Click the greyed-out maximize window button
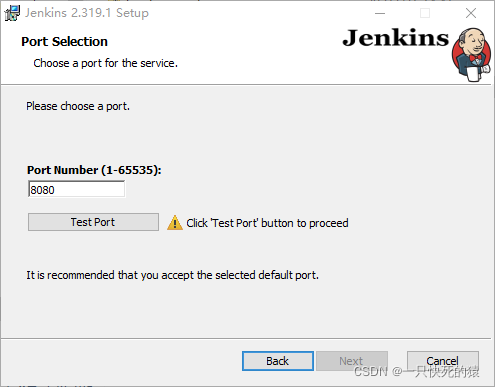Viewport: 495px width, 387px height. point(425,13)
